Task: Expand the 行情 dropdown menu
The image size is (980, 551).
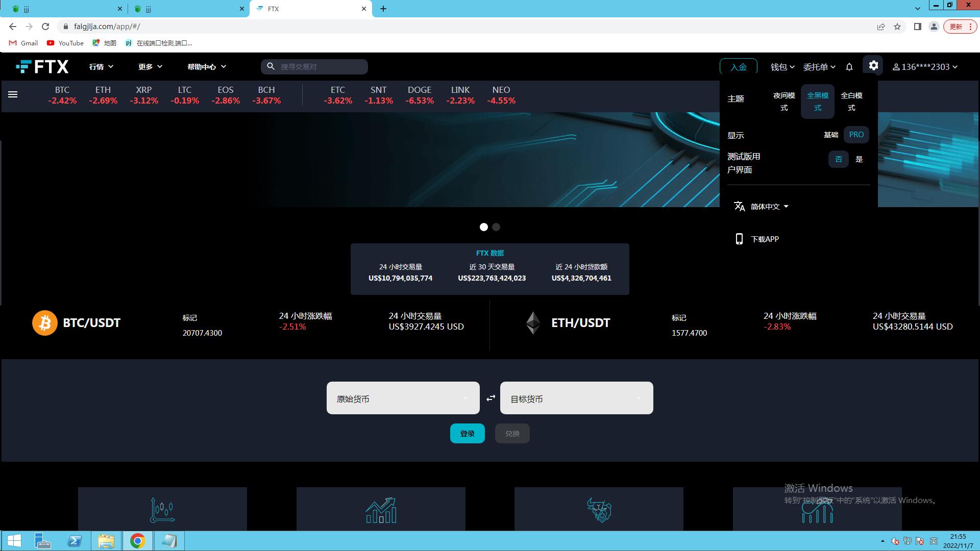Action: pos(101,67)
